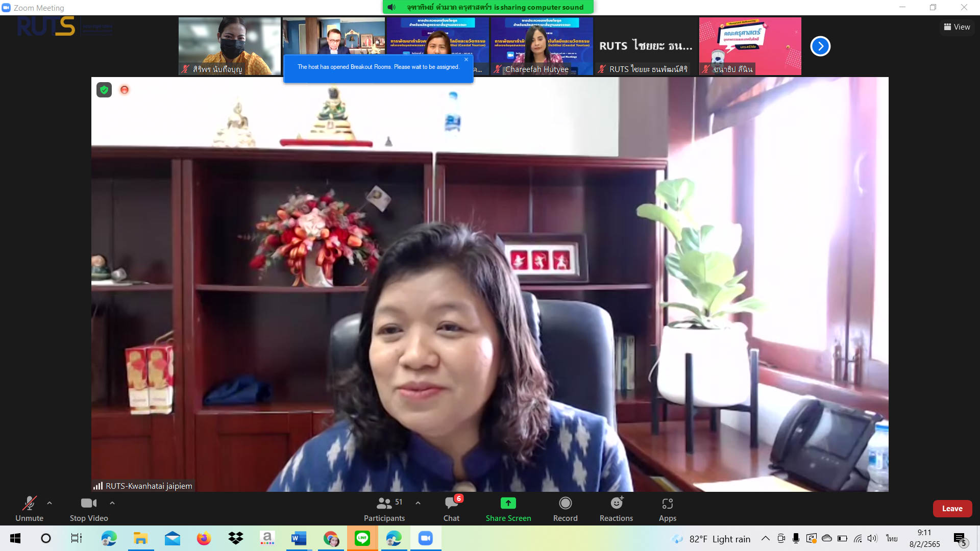980x551 pixels.
Task: Open the Participants panel
Action: pos(384,509)
